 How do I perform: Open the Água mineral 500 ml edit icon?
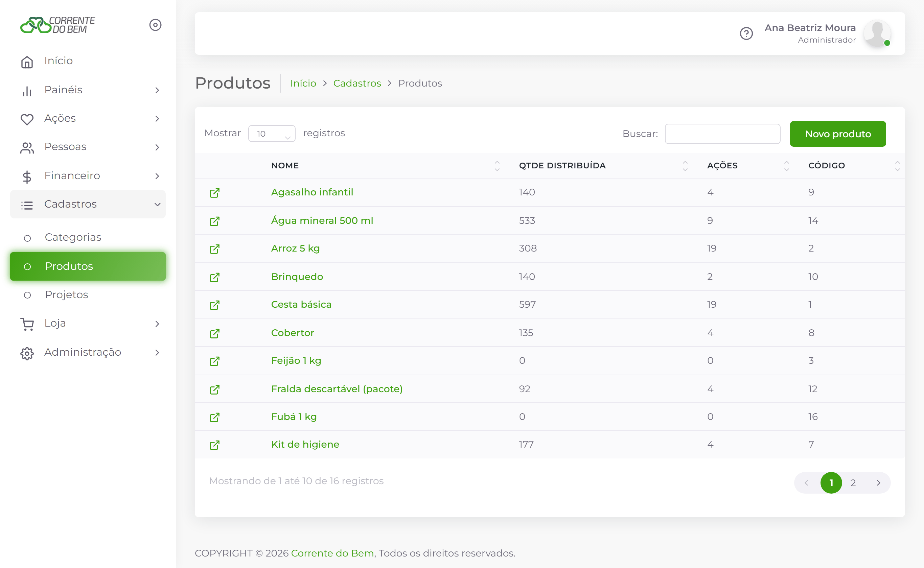(x=214, y=221)
